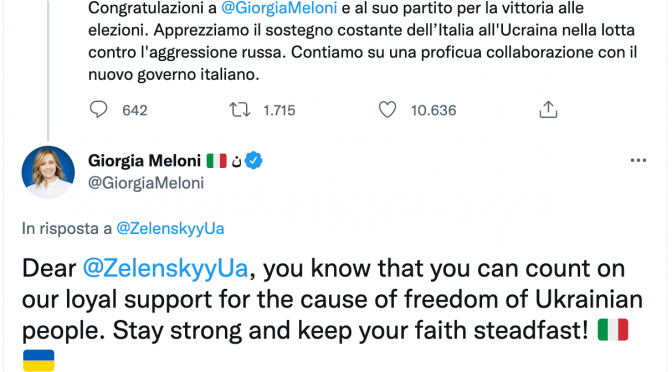Click the Italian flag next to Giorgia Meloni's name
Image resolution: width=672 pixels, height=372 pixels.
216,161
